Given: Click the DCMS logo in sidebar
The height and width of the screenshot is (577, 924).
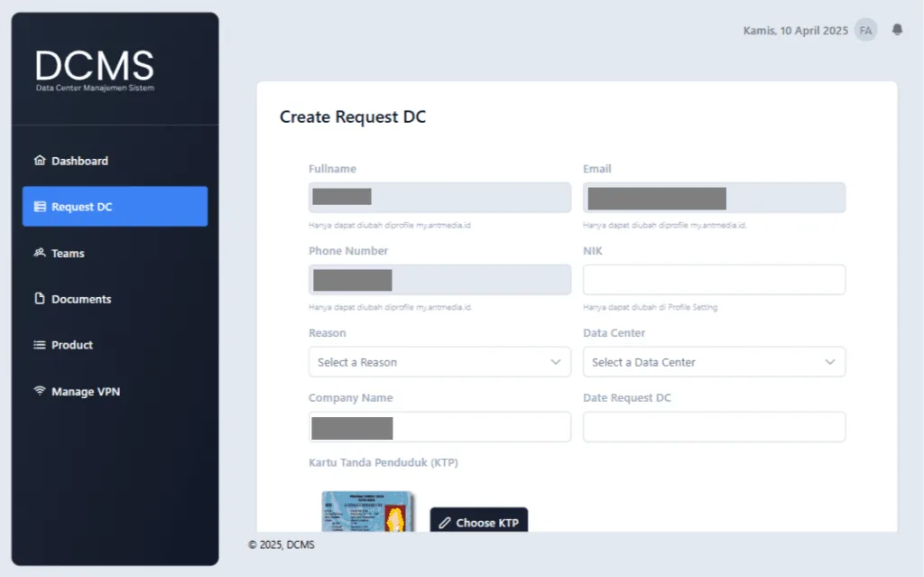Looking at the screenshot, I should tap(95, 70).
